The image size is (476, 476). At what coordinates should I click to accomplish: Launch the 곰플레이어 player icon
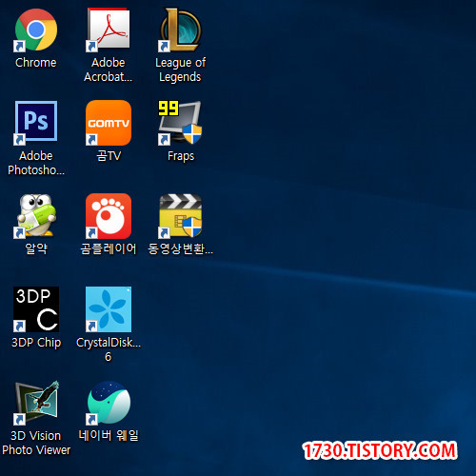(x=109, y=216)
